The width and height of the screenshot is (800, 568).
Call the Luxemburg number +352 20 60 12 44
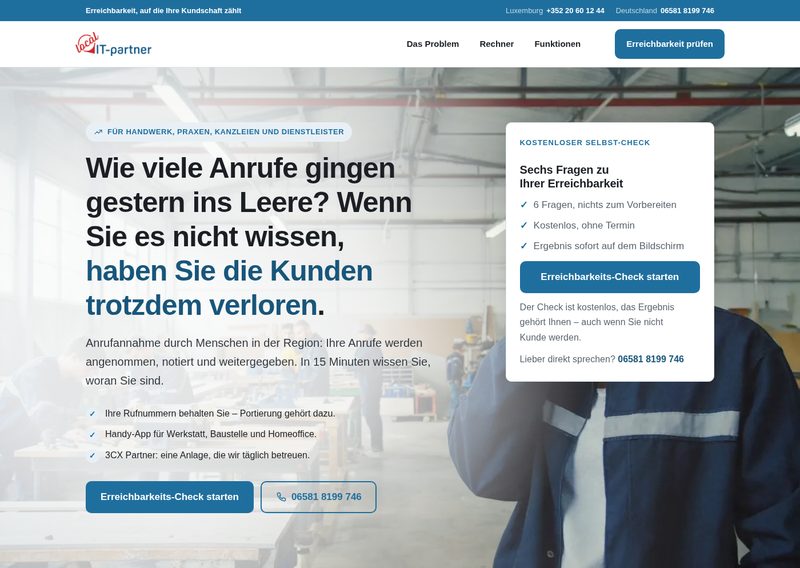(x=575, y=10)
